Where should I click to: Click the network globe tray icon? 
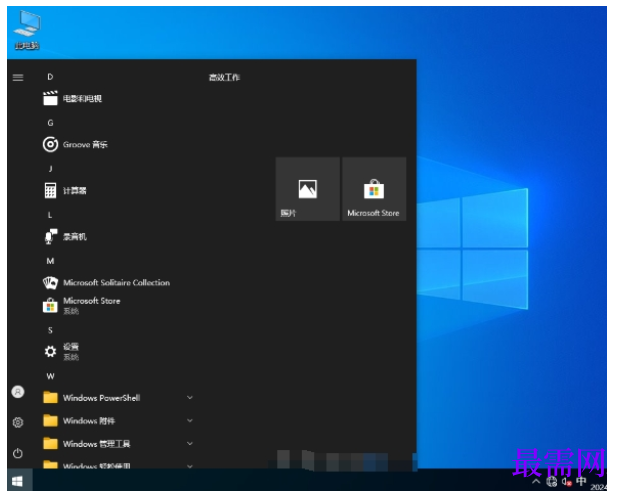pos(552,482)
